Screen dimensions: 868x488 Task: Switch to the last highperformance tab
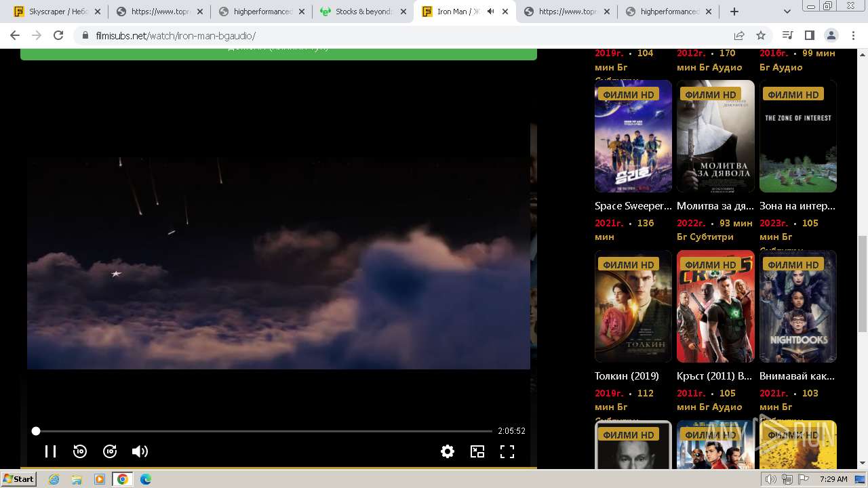pos(668,12)
